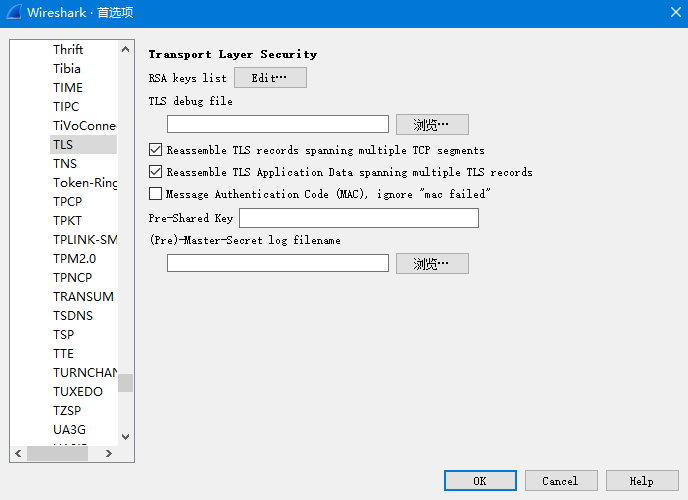
Task: Open the RSA keys list Edit button
Action: [x=270, y=78]
